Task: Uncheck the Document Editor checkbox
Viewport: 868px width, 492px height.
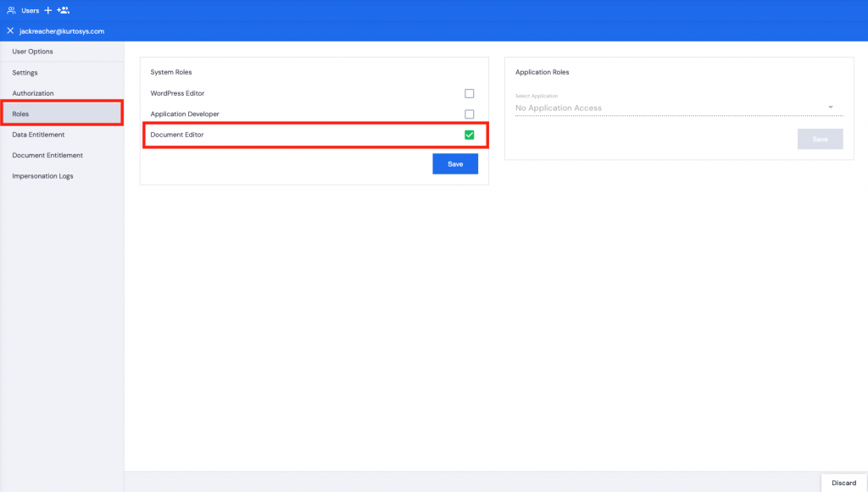Action: pyautogui.click(x=469, y=135)
